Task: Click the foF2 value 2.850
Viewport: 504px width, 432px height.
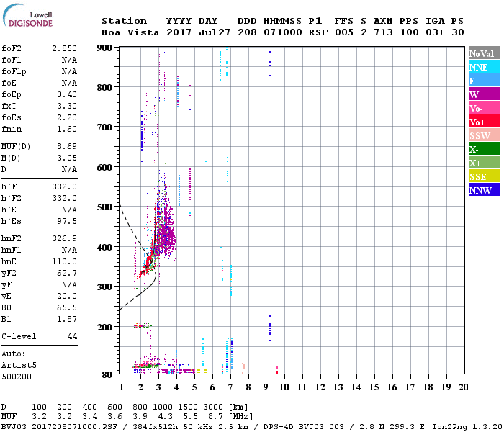Action: (x=64, y=48)
